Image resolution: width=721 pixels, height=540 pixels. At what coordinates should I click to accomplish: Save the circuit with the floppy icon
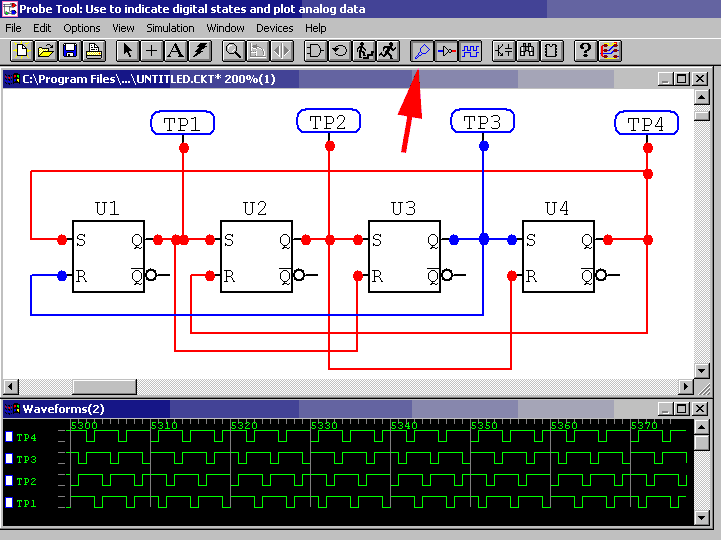70,51
